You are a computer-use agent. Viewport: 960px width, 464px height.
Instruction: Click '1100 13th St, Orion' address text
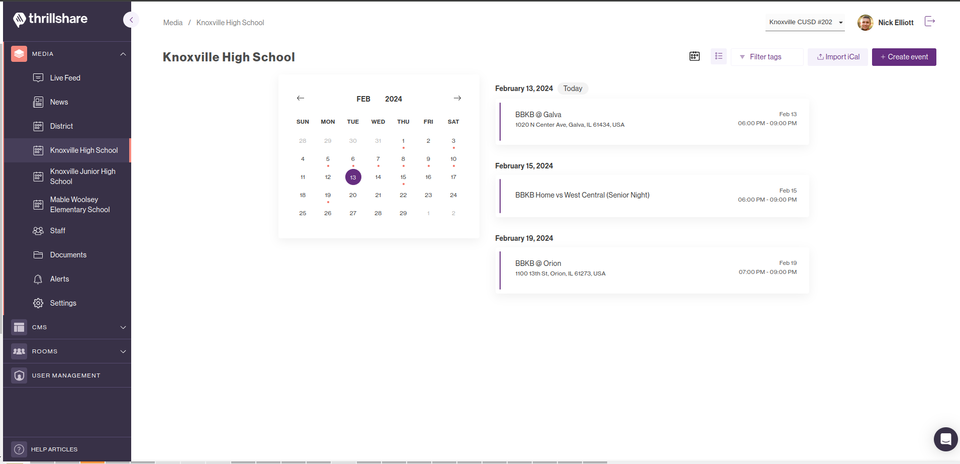pos(560,274)
